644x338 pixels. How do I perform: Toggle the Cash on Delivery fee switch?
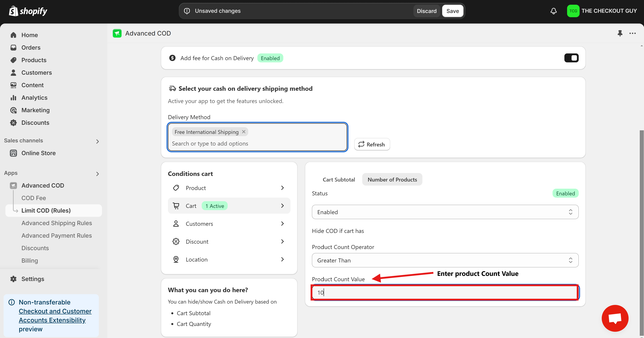tap(571, 58)
